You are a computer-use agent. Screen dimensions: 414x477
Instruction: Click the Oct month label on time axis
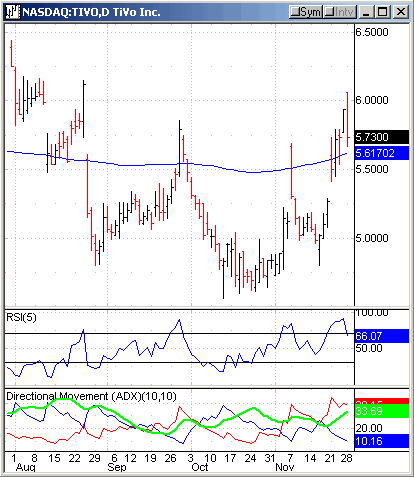click(x=200, y=467)
